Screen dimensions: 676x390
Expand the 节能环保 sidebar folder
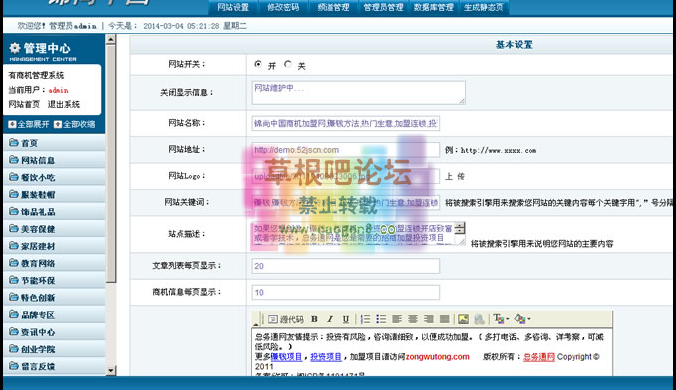click(54, 281)
